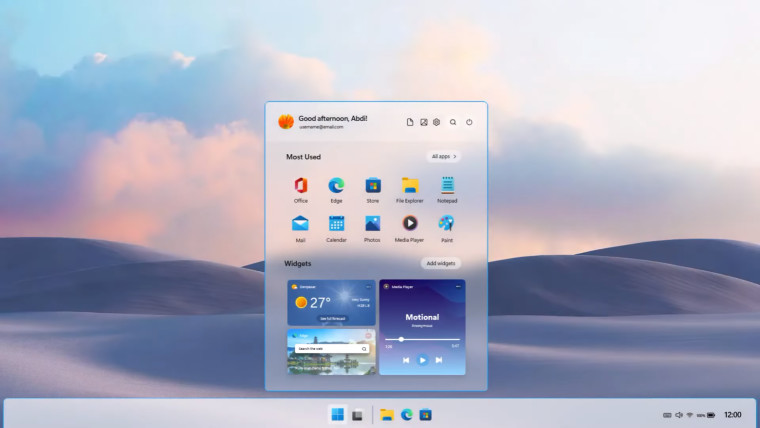Click the username@email.com account text

click(x=321, y=127)
